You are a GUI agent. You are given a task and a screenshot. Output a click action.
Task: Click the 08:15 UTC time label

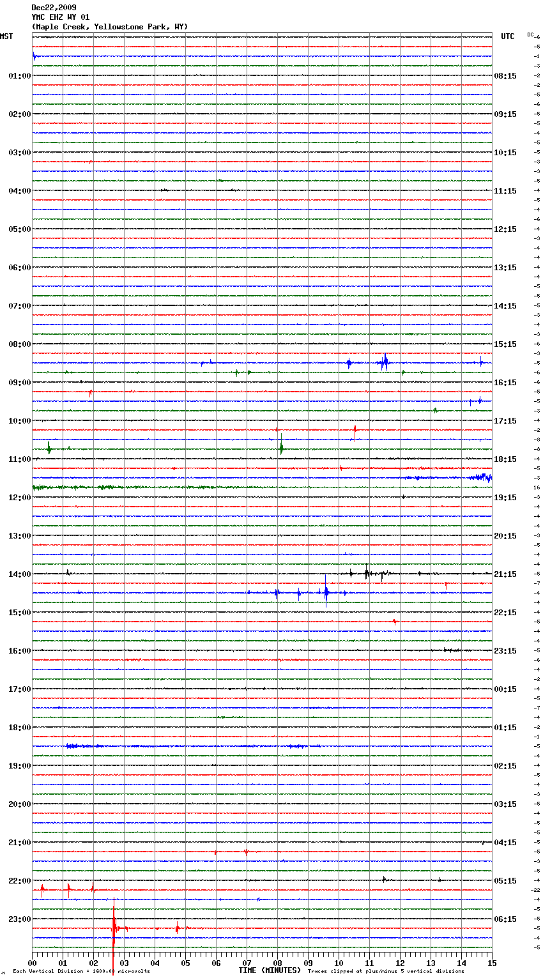coord(505,76)
